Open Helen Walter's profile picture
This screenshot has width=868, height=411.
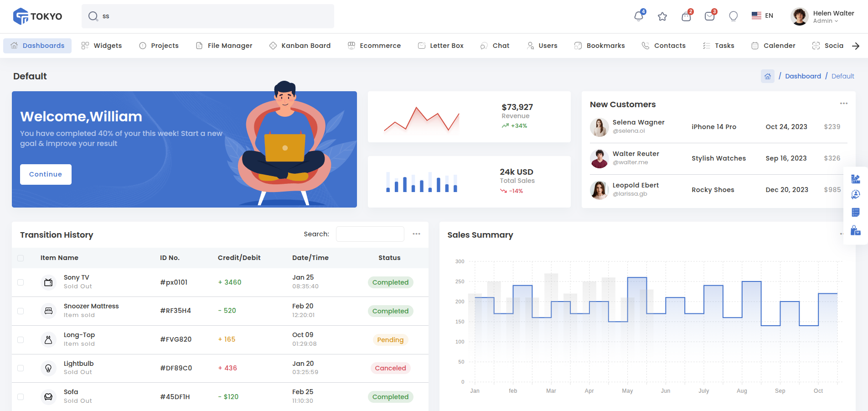[800, 16]
